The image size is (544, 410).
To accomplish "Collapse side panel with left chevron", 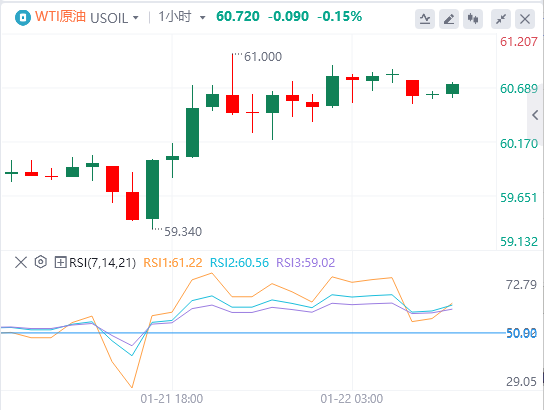I will [x=535, y=115].
